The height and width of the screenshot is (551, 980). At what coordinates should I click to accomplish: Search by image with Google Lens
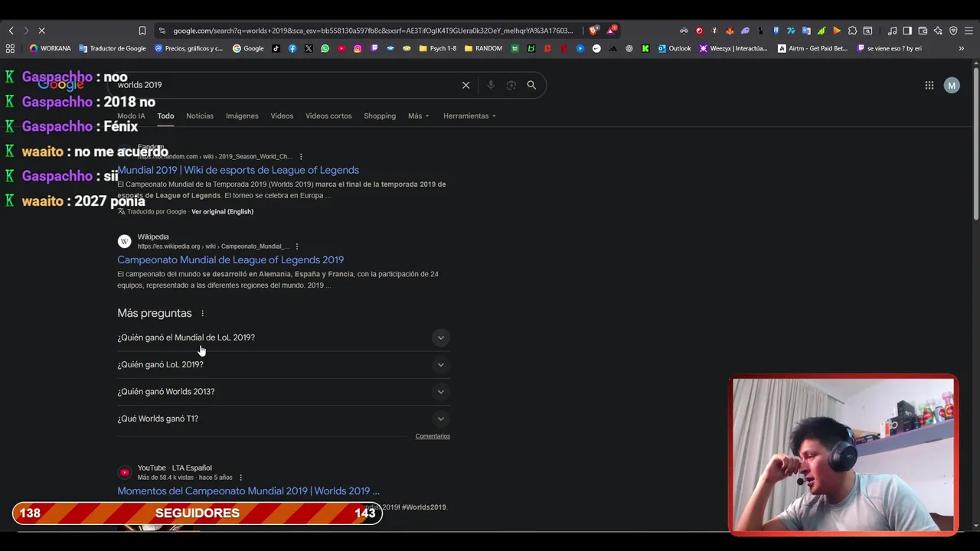click(x=511, y=85)
